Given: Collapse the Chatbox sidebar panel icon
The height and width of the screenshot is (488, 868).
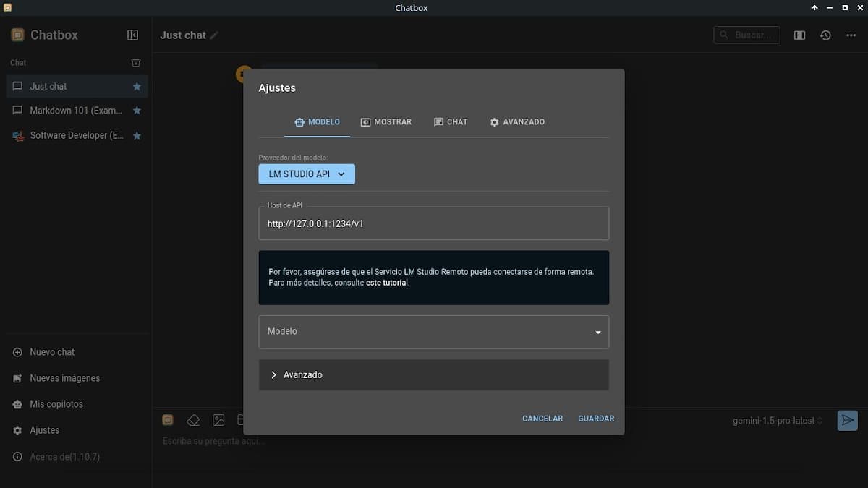Looking at the screenshot, I should pyautogui.click(x=132, y=35).
